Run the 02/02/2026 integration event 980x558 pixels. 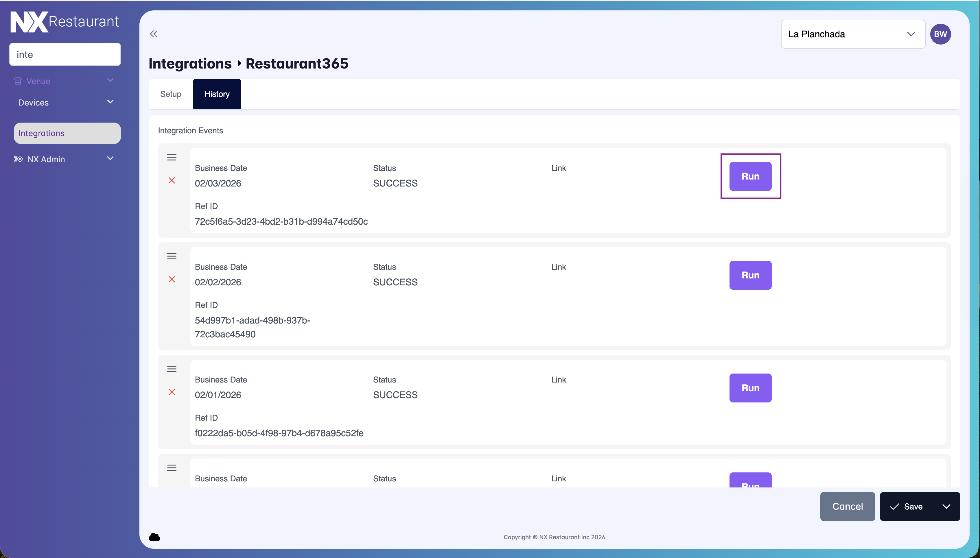[750, 275]
